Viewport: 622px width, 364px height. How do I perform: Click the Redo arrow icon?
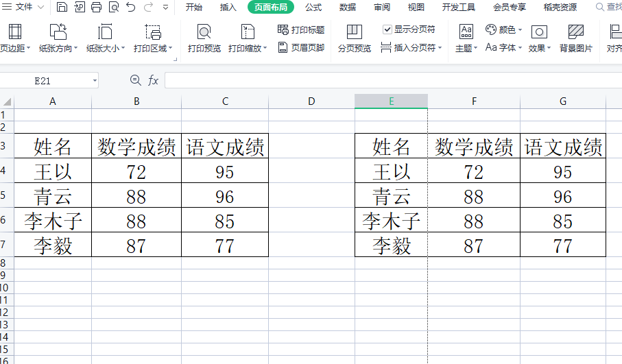pos(148,7)
